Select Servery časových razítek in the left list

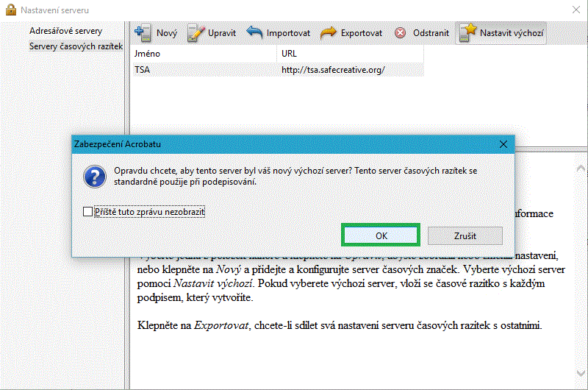point(75,46)
